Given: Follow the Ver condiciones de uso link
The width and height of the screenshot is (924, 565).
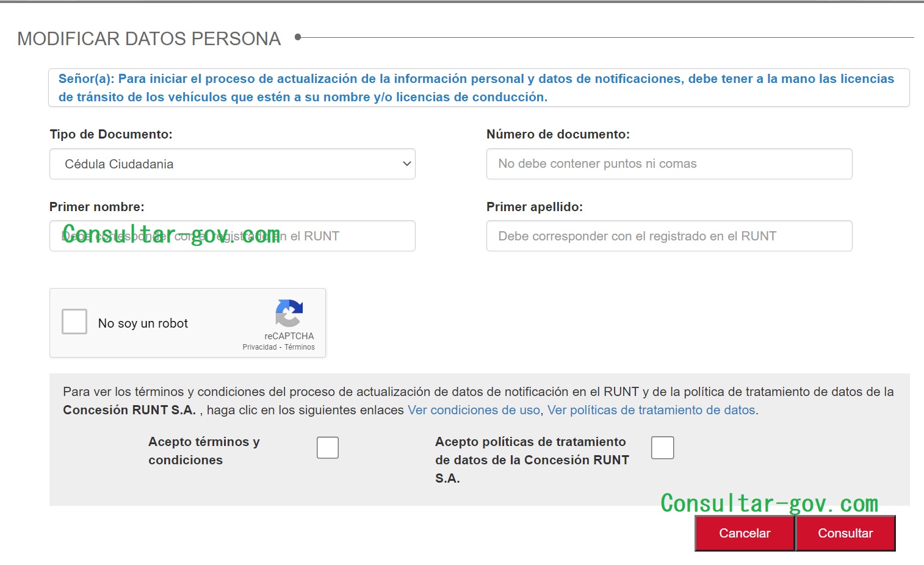Looking at the screenshot, I should pyautogui.click(x=474, y=410).
